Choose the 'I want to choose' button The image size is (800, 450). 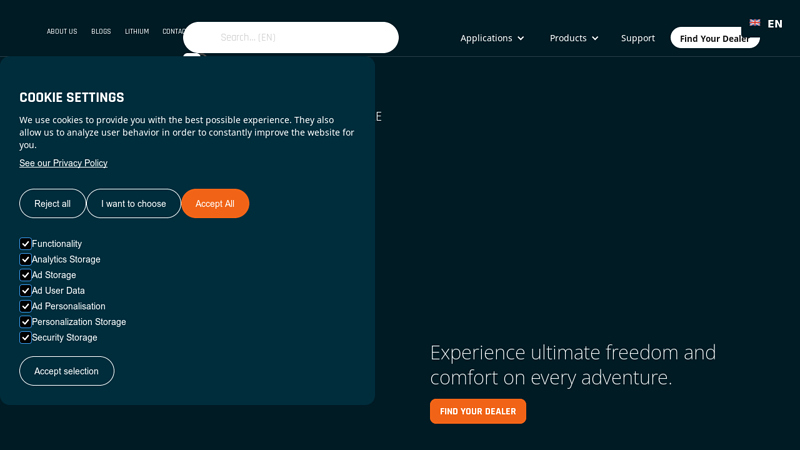133,204
